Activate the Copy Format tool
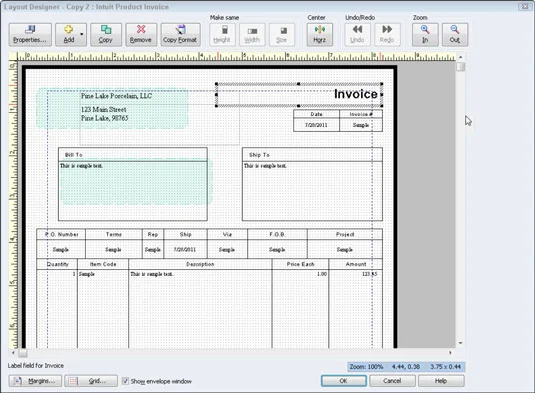 point(180,34)
